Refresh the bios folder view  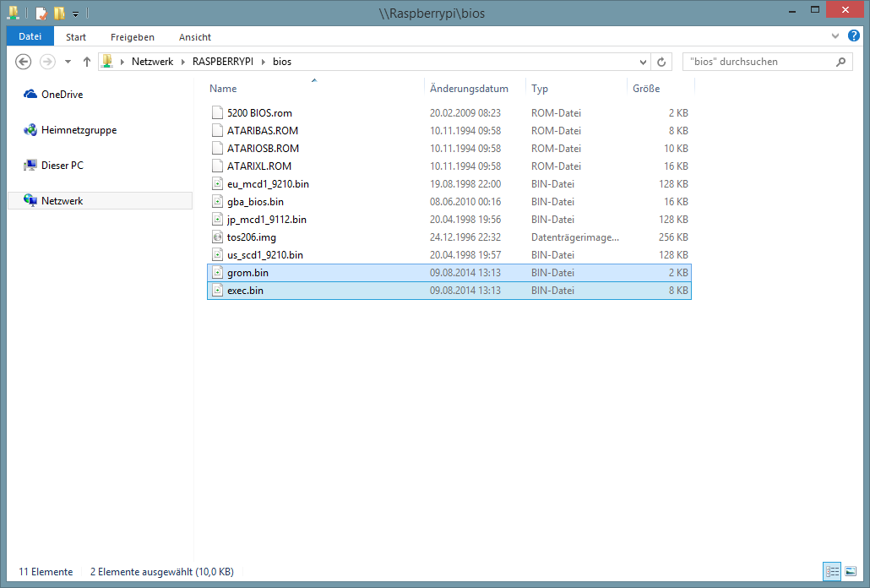click(661, 62)
